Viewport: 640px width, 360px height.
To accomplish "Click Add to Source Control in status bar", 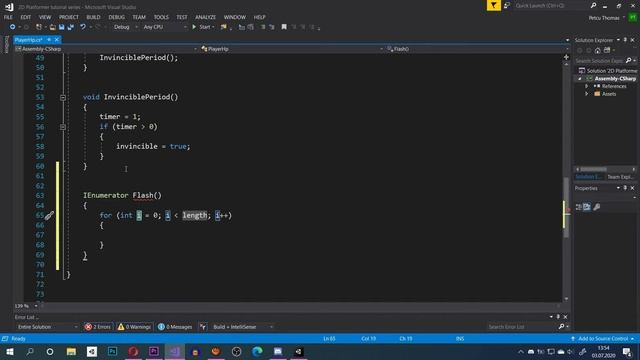I will point(603,339).
